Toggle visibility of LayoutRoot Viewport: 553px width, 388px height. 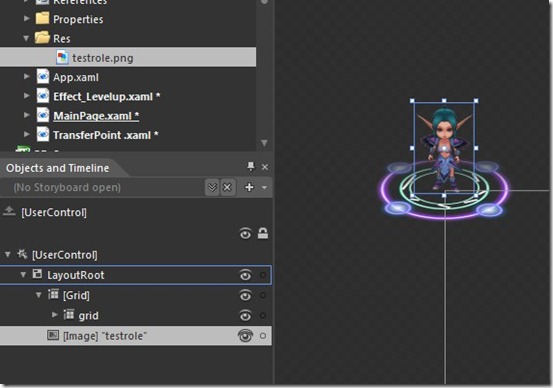(245, 275)
